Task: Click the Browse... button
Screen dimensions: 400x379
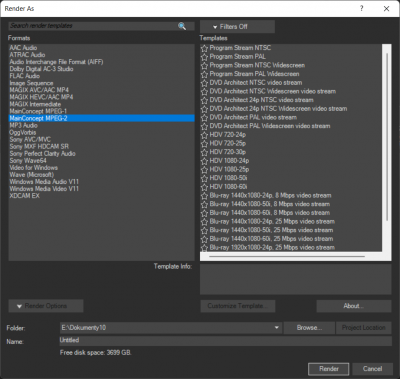Action: (309, 328)
